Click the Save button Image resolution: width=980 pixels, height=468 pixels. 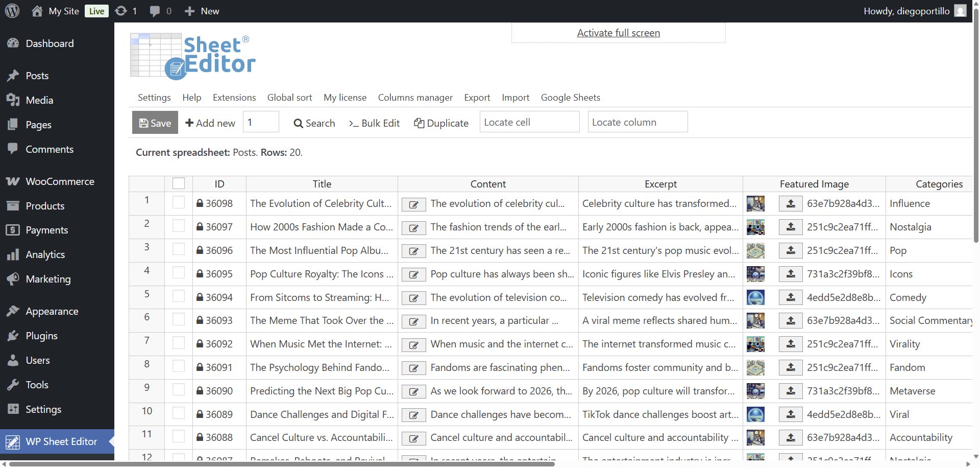tap(155, 123)
